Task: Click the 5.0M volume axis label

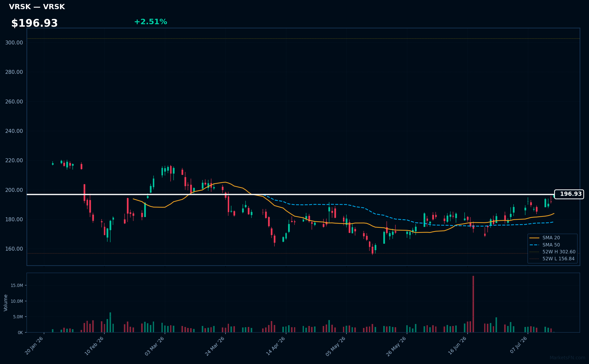Action: click(x=18, y=317)
